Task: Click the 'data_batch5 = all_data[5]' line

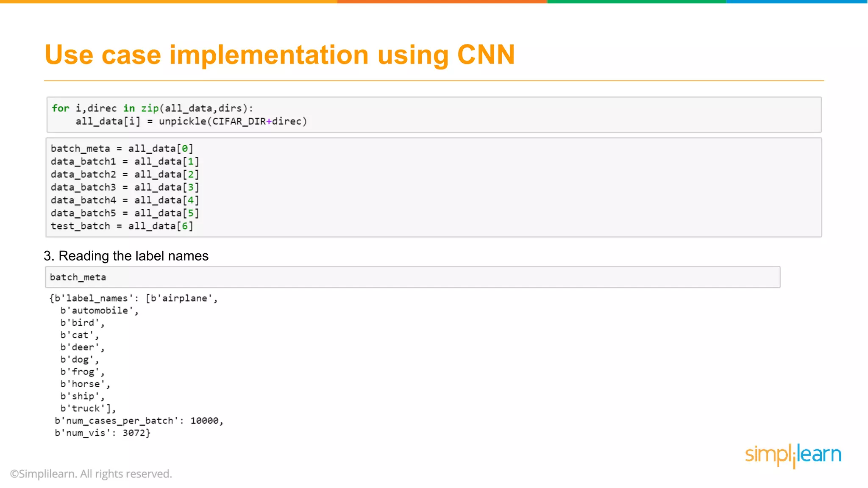Action: point(125,213)
